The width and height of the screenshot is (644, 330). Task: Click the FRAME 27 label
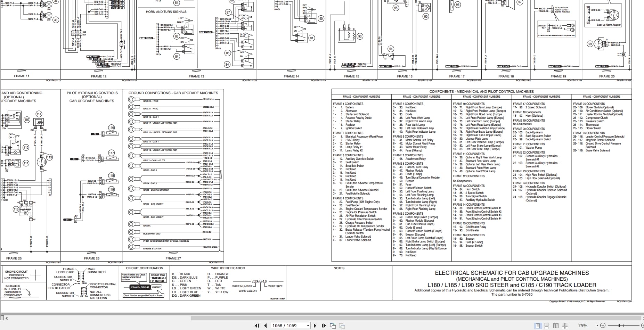click(x=173, y=258)
